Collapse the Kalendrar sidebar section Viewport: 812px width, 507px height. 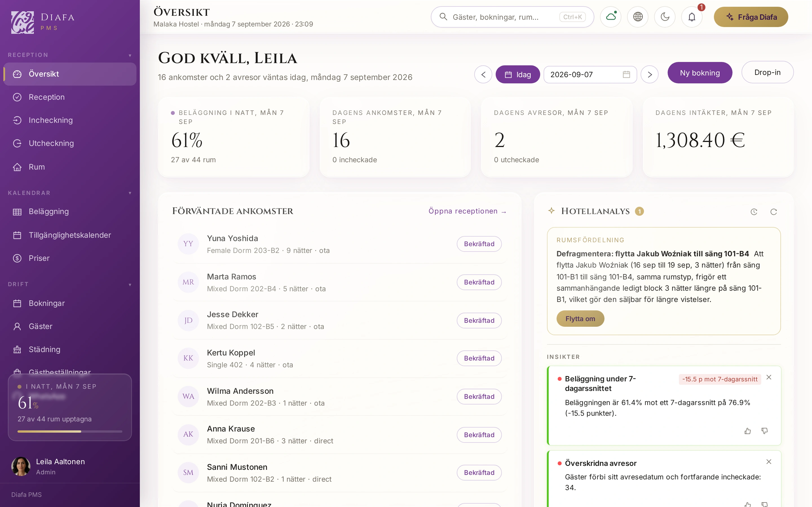(130, 193)
